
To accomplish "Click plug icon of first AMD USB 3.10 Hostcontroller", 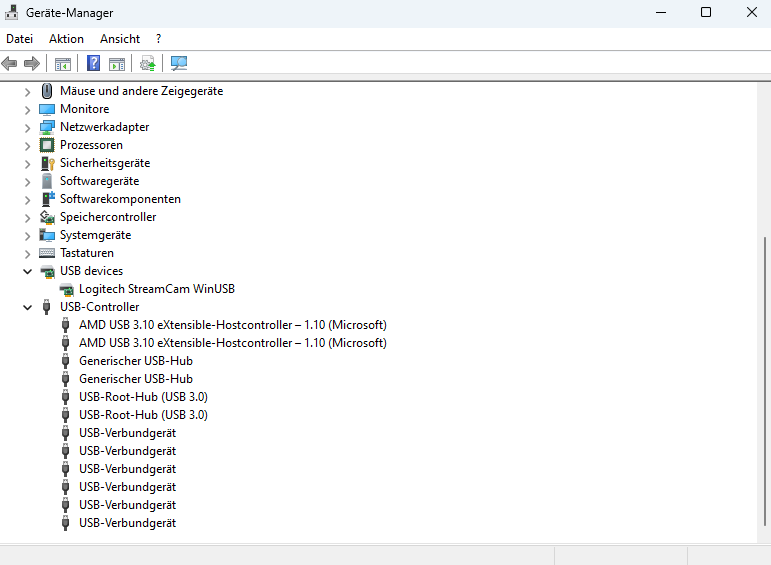I will click(x=65, y=325).
